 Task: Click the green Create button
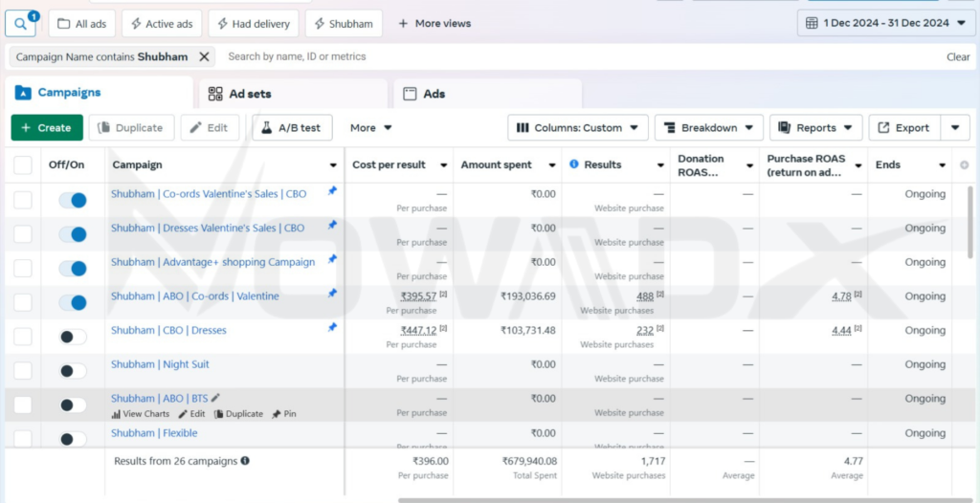click(x=46, y=128)
